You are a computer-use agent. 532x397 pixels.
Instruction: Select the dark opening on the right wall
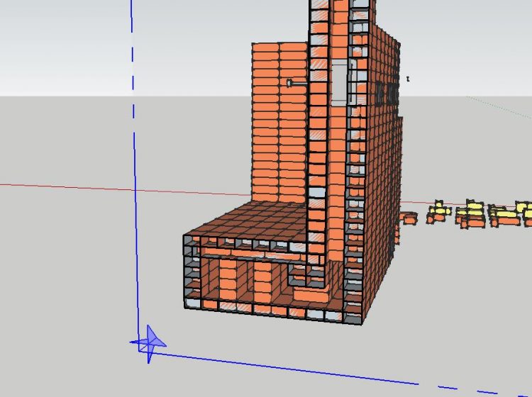click(385, 92)
